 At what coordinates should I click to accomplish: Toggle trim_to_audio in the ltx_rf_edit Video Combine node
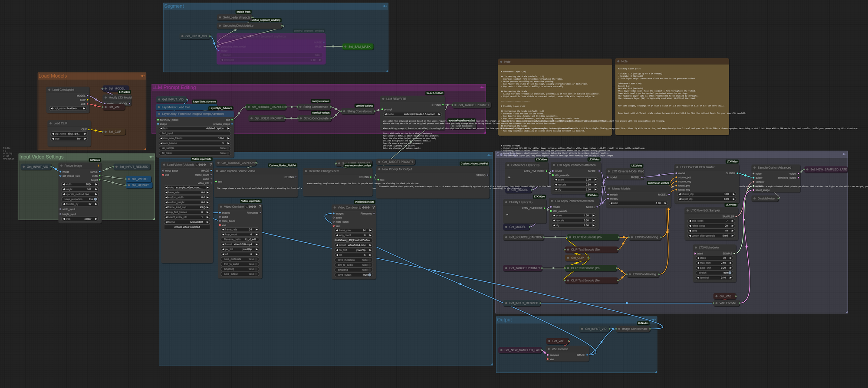tap(240, 264)
